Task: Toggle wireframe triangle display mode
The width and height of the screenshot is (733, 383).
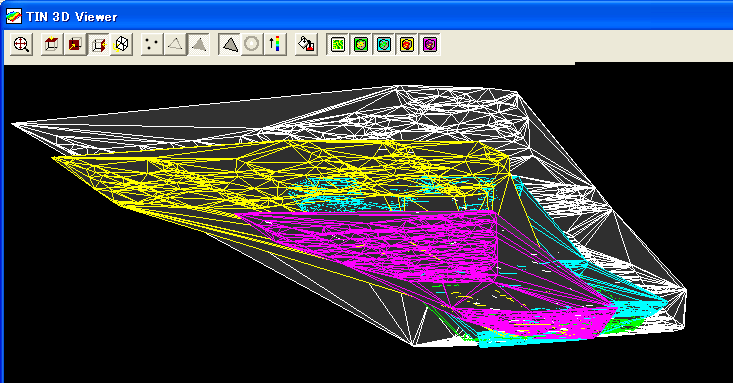Action: (x=175, y=44)
